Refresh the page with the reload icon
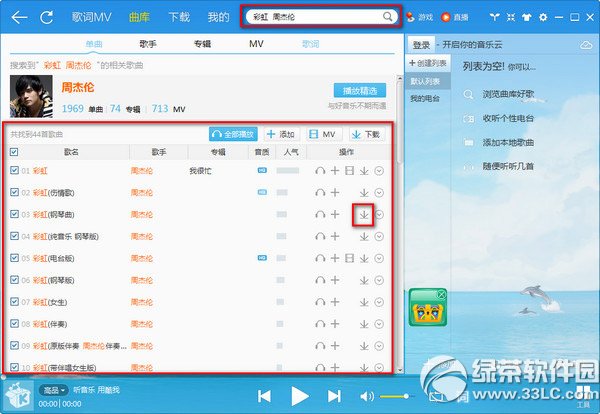Viewport: 600px width, 414px height. coord(47,17)
